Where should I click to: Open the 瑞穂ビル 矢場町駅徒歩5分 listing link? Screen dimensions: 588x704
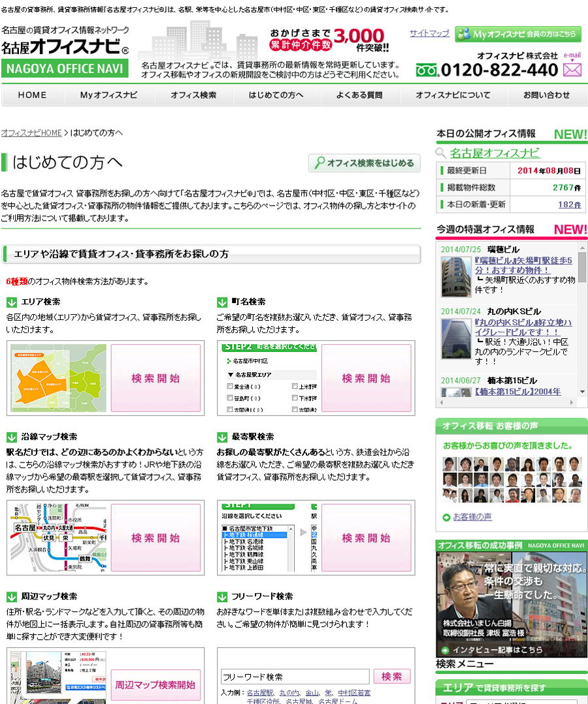pyautogui.click(x=523, y=265)
